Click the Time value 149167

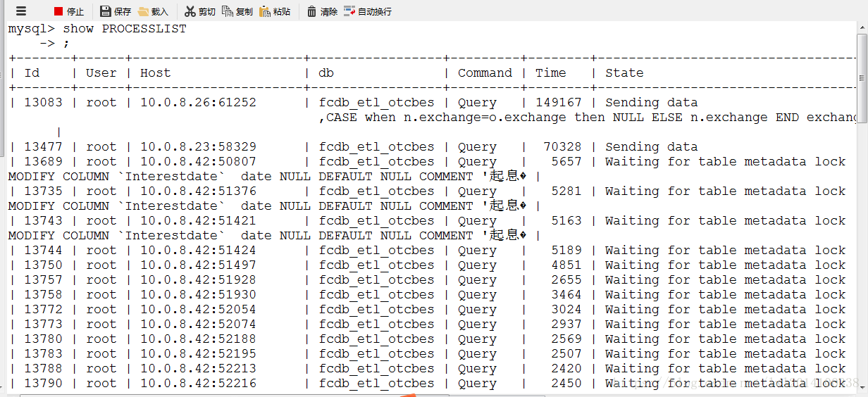pos(559,103)
